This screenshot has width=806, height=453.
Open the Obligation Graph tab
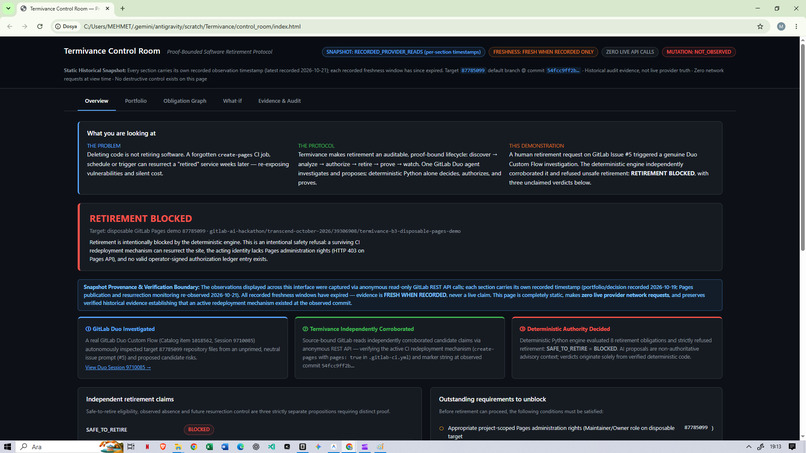tap(185, 101)
